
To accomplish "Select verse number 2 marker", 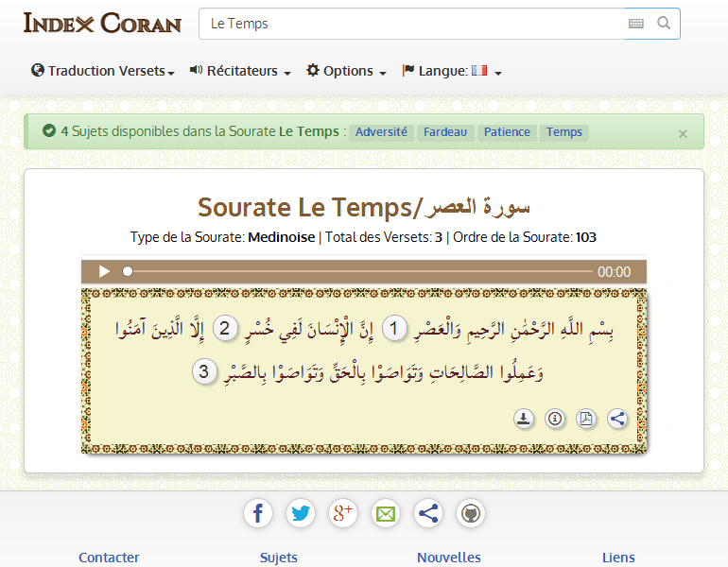I will click(x=225, y=329).
